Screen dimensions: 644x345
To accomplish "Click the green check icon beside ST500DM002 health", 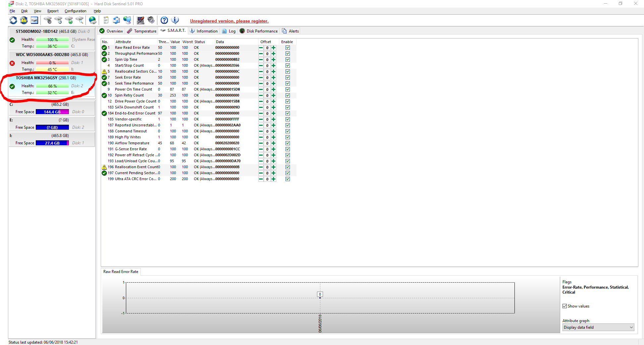I will [12, 40].
